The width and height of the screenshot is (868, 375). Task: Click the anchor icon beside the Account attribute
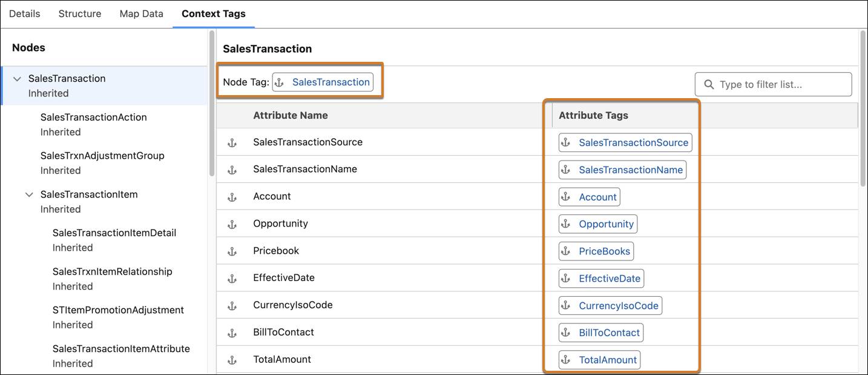(x=232, y=196)
